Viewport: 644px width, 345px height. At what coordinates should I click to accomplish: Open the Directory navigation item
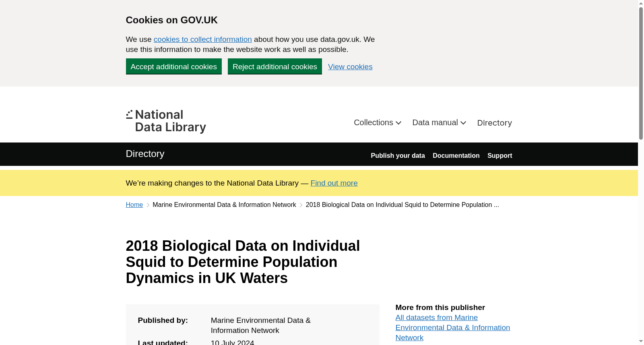(494, 123)
